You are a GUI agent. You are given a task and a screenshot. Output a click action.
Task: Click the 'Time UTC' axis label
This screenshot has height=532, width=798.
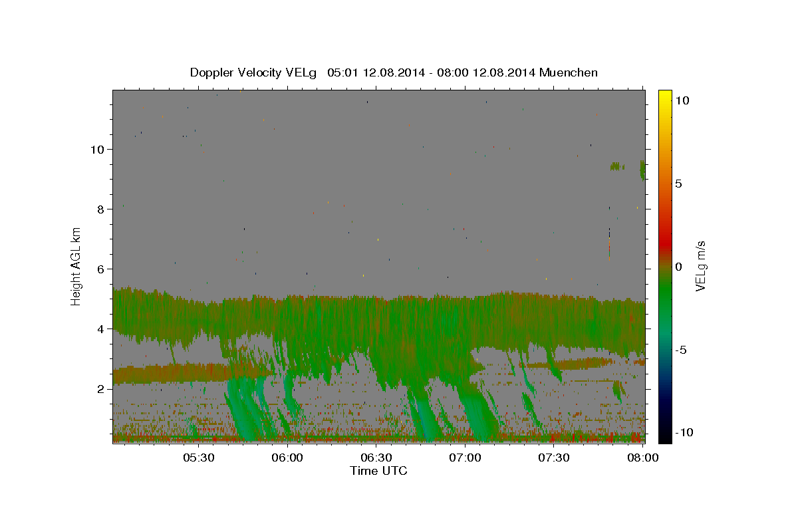(x=378, y=471)
